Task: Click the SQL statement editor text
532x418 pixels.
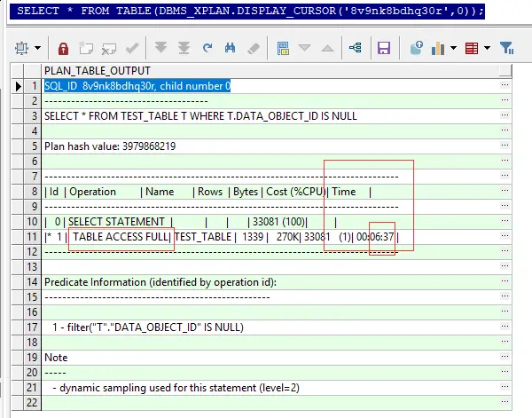Action: tap(247, 12)
